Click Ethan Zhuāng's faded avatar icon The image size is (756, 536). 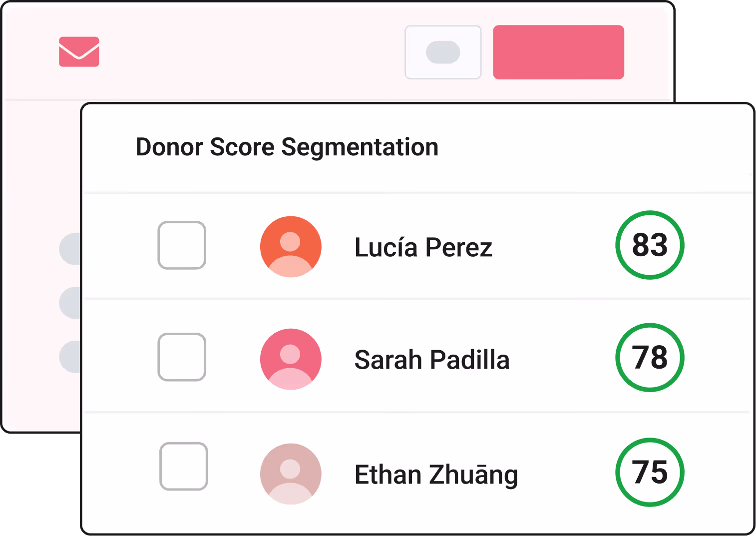(x=291, y=474)
